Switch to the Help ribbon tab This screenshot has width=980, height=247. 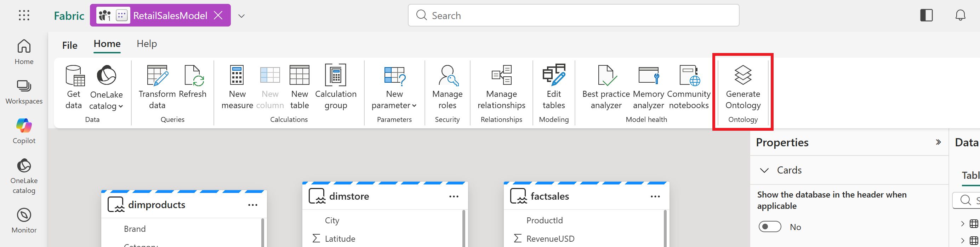click(x=147, y=44)
